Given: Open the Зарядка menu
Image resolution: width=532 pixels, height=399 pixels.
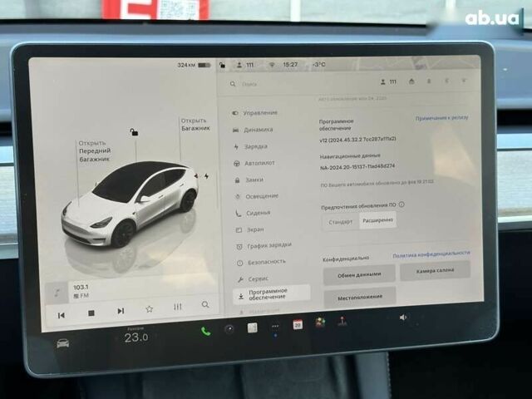Looking at the screenshot, I should [x=251, y=146].
